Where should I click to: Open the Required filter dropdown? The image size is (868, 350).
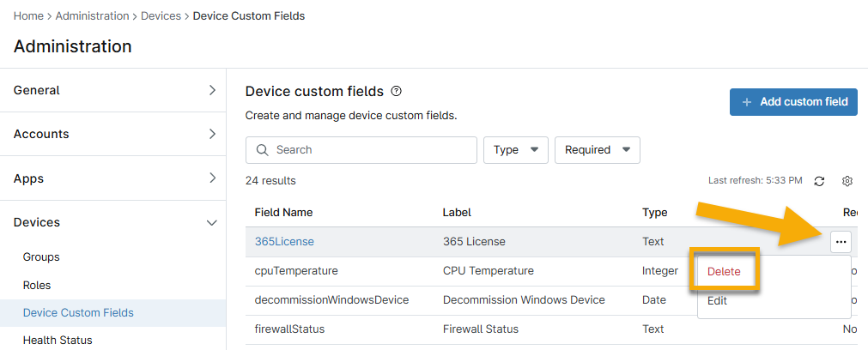tap(597, 150)
